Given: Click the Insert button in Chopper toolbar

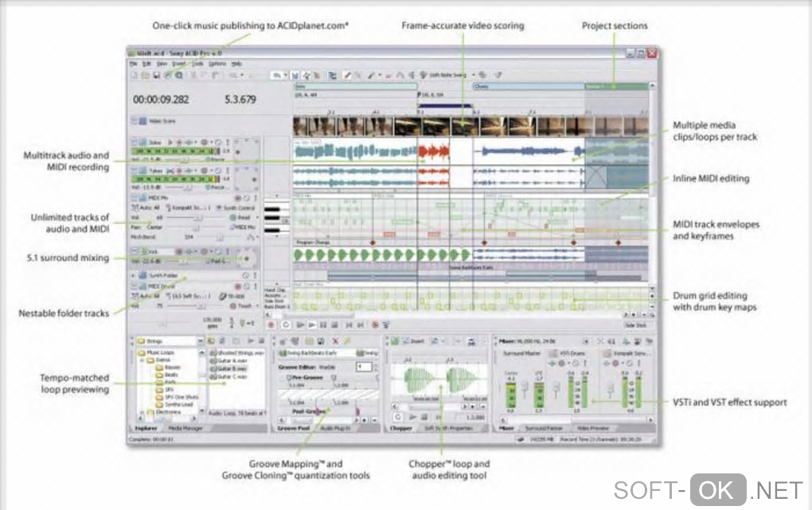Looking at the screenshot, I should [x=413, y=341].
